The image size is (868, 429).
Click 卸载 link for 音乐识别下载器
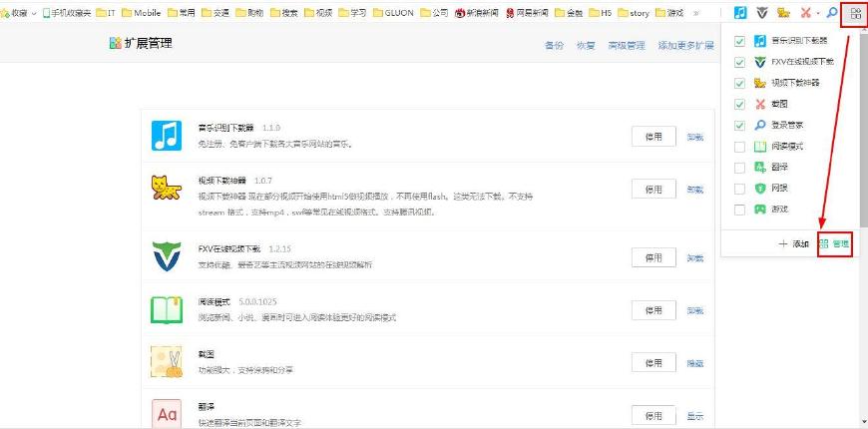pos(695,137)
